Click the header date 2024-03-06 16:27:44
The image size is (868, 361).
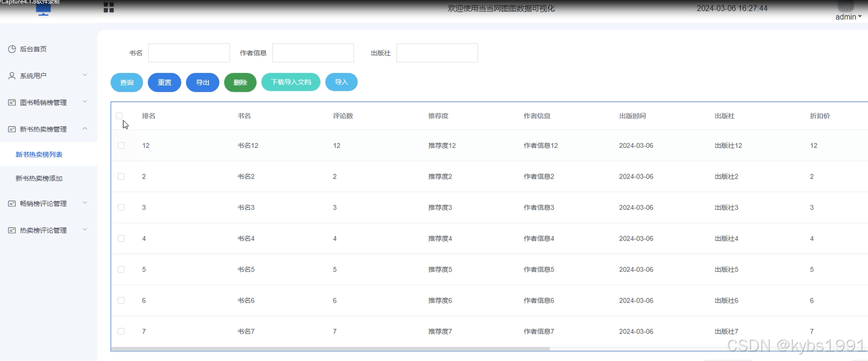pos(732,8)
